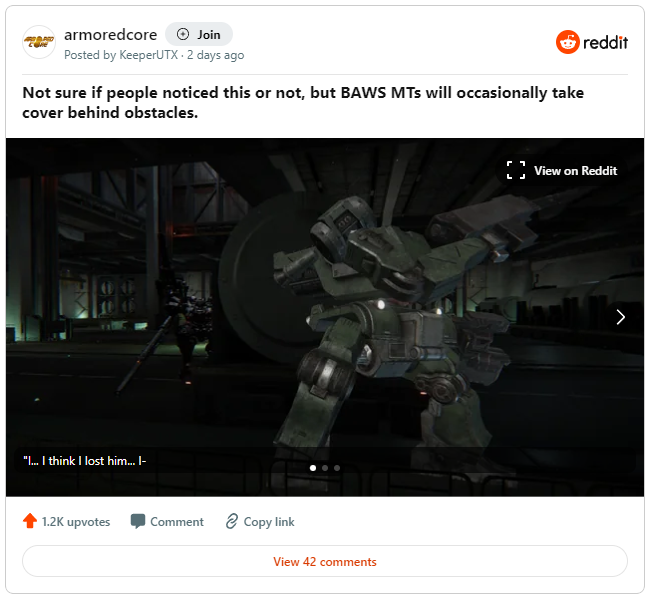The image size is (649, 603).
Task: Click the plus circle icon in Join
Action: click(x=183, y=34)
